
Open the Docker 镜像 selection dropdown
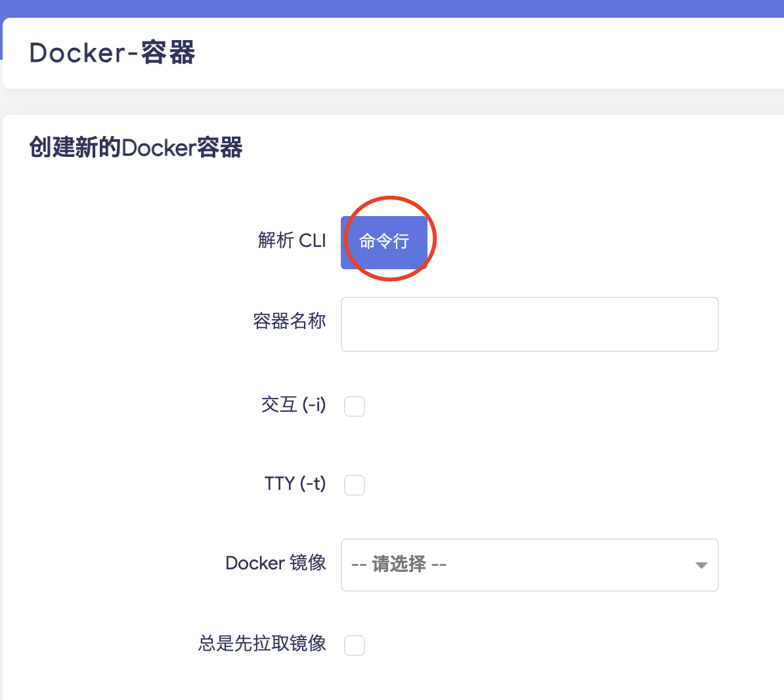point(529,565)
